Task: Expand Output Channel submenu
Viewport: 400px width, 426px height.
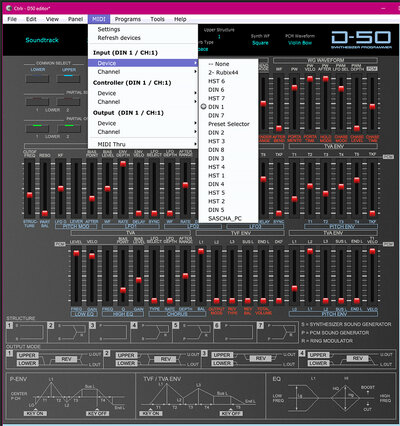Action: click(x=143, y=132)
